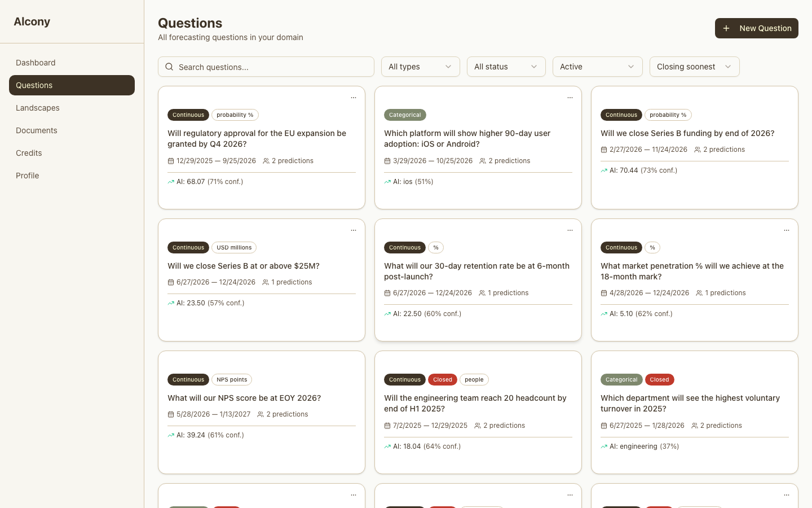Open the more-options menu on EU expansion card
This screenshot has width=812, height=508.
point(354,98)
